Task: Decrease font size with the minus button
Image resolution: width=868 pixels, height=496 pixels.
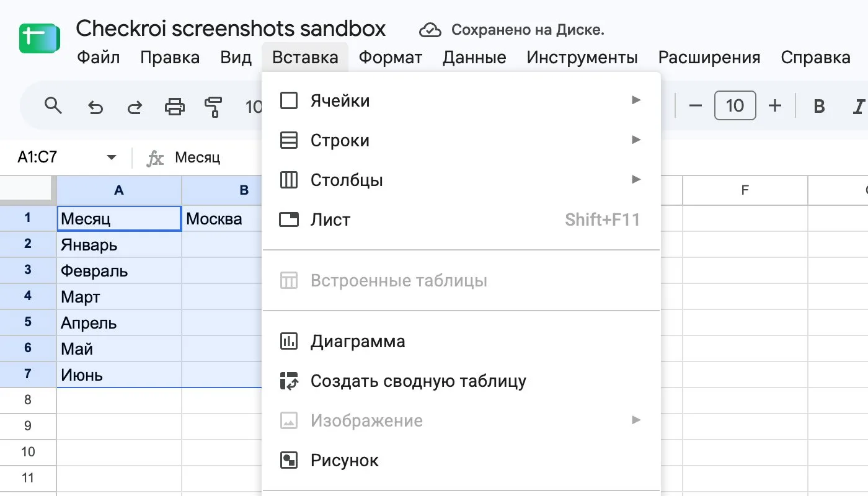Action: click(696, 106)
